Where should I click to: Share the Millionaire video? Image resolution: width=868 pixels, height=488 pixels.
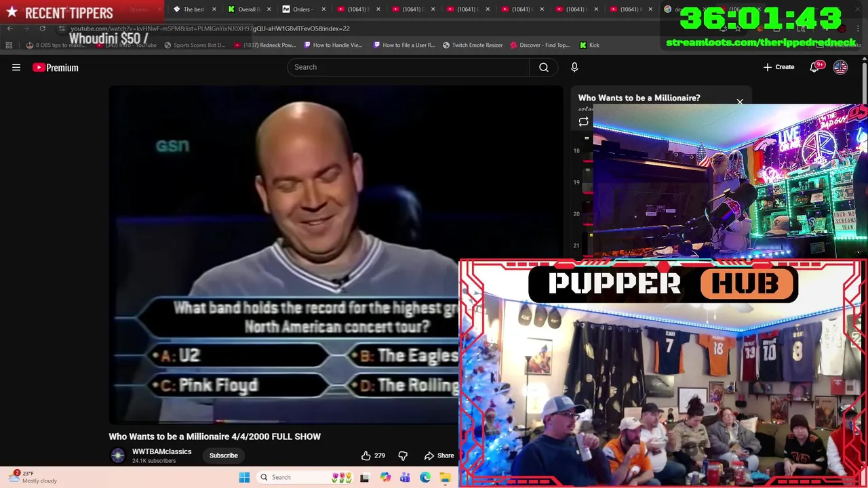(439, 455)
